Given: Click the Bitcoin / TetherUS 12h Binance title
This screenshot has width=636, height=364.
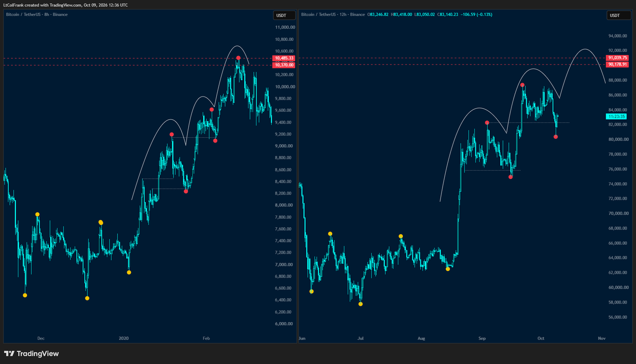Looking at the screenshot, I should 333,14.
